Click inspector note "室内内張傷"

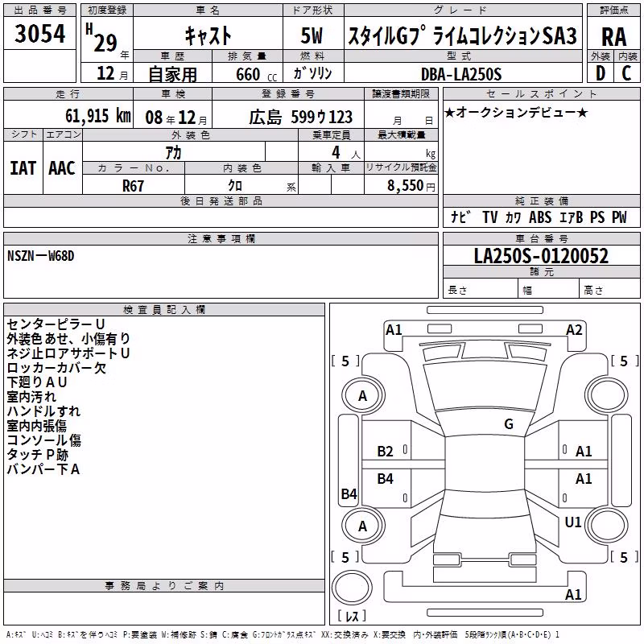coord(37,426)
